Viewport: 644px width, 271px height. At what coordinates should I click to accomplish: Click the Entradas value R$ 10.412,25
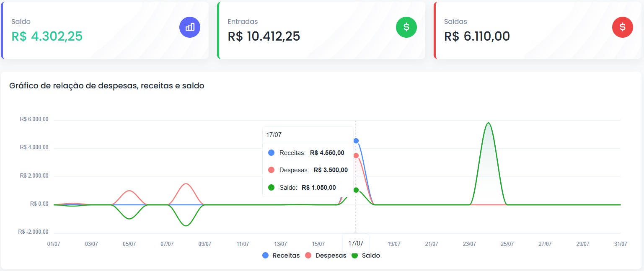264,36
